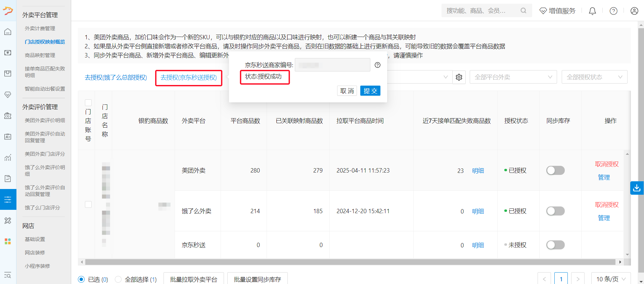Click the blue download icon on right edge
This screenshot has width=644, height=284.
pos(637,188)
